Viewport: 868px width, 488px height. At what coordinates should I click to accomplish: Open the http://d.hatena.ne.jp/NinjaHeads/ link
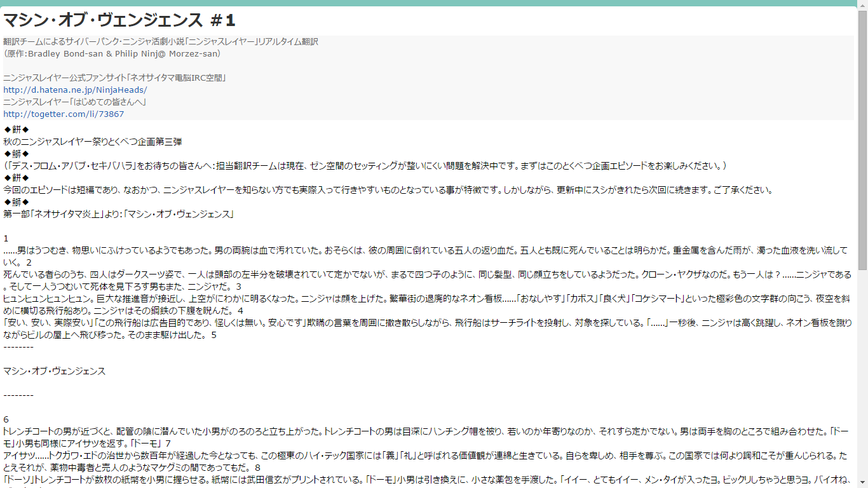click(73, 90)
